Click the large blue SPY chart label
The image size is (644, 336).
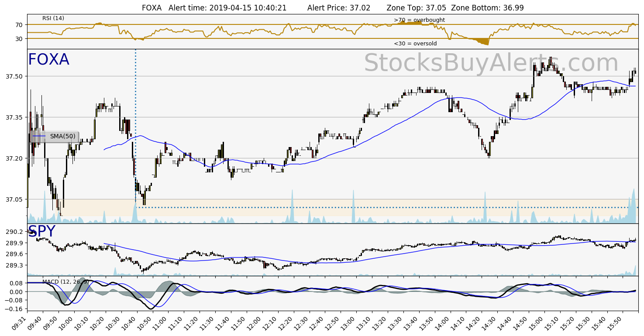[42, 232]
